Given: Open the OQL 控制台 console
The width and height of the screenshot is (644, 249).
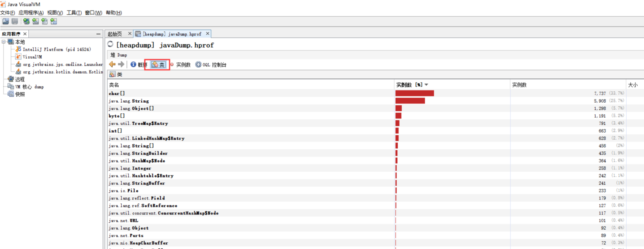Looking at the screenshot, I should click(x=211, y=65).
